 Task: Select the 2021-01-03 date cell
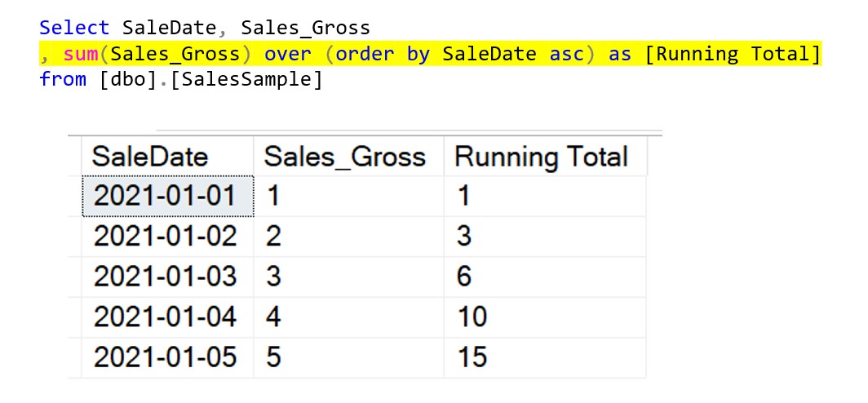coord(166,276)
